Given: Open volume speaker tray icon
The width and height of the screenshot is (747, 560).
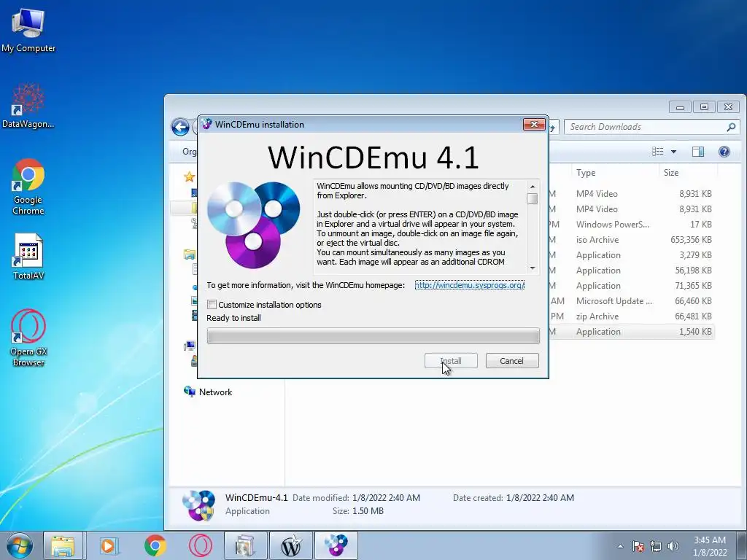Looking at the screenshot, I should pos(673,546).
